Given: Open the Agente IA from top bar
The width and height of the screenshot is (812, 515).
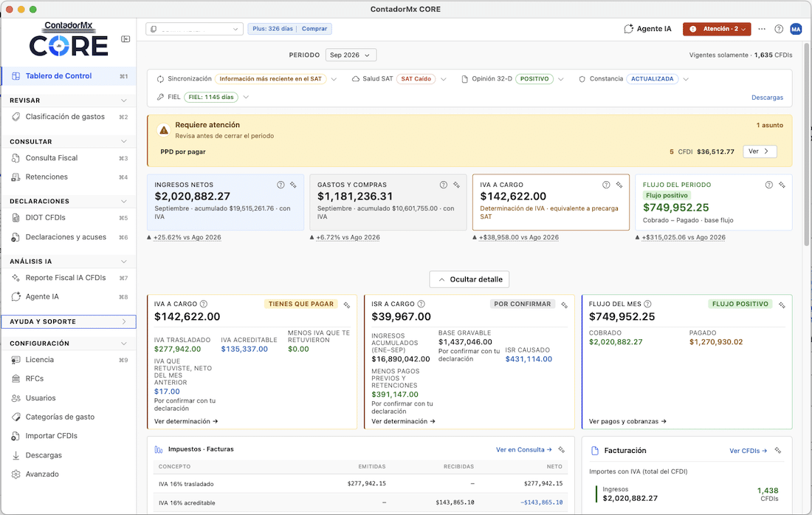Looking at the screenshot, I should tap(647, 29).
